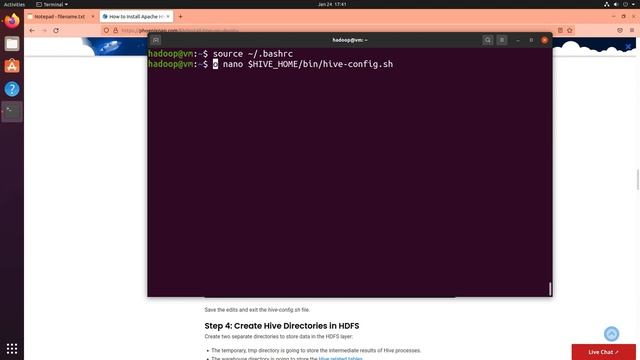Open the clock and calendar in top bar
The height and width of the screenshot is (360, 640).
click(332, 4)
